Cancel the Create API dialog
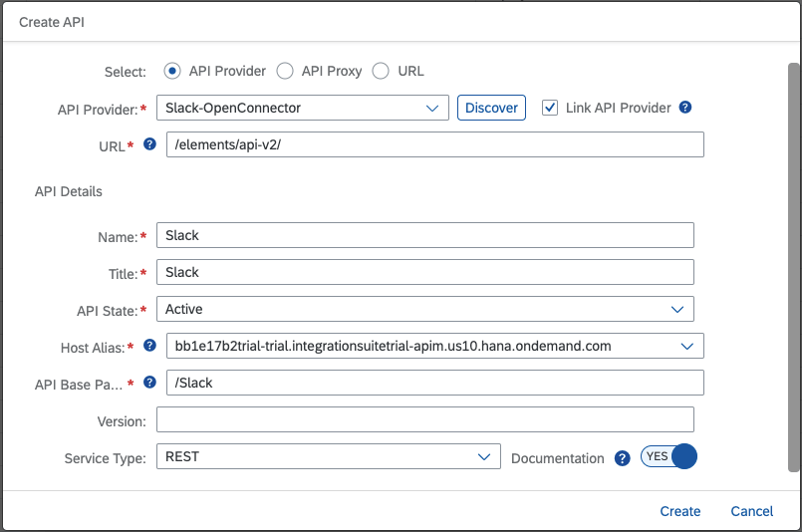The image size is (802, 532). coord(752,511)
